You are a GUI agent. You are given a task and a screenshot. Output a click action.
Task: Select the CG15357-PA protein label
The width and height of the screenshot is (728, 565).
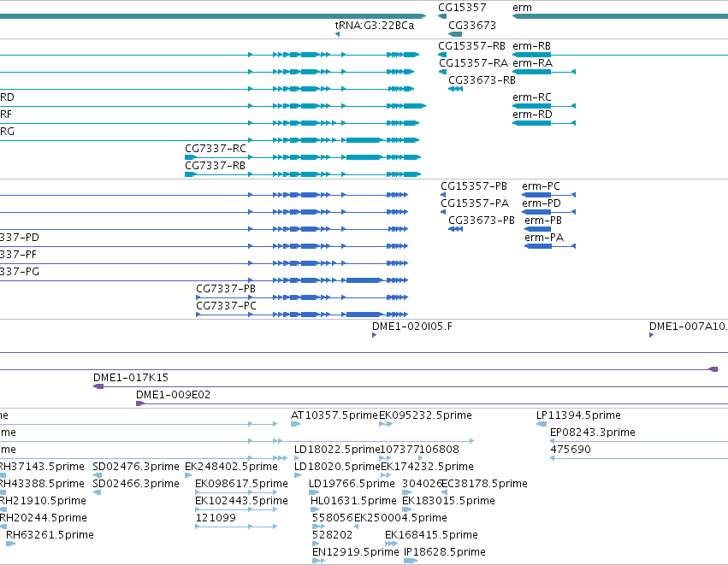[x=475, y=203]
